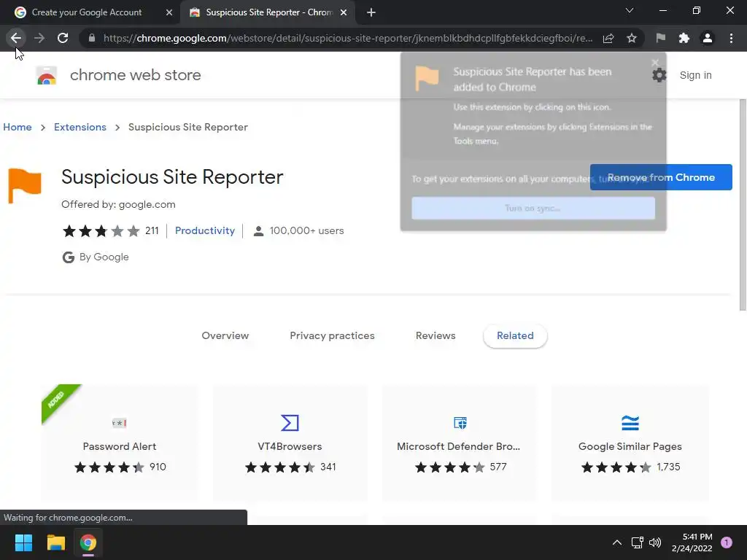Switch to the Reviews tab

tap(436, 335)
